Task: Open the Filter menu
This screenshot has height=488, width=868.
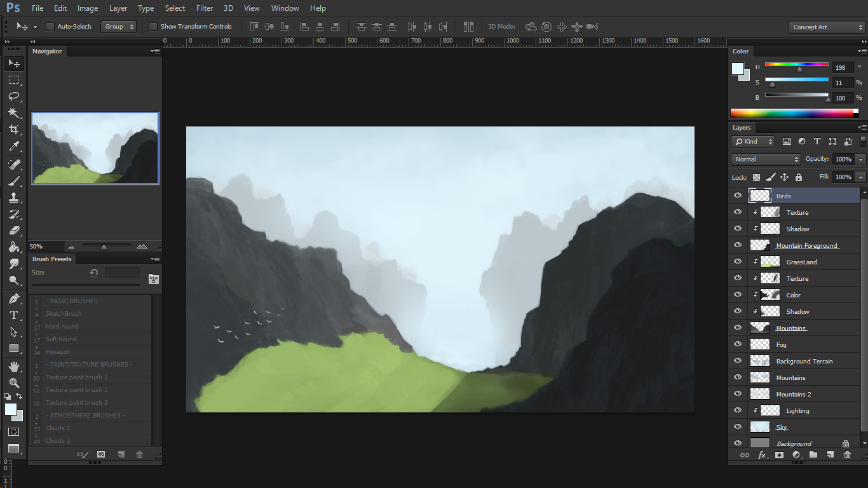Action: 205,8
